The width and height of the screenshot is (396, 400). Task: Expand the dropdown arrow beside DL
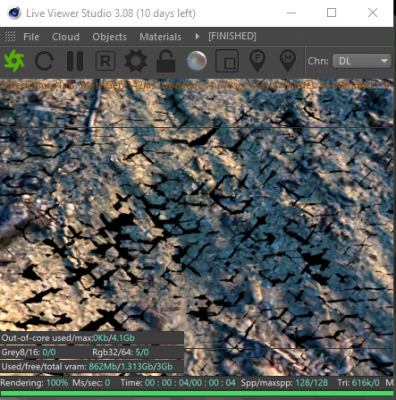click(x=384, y=61)
